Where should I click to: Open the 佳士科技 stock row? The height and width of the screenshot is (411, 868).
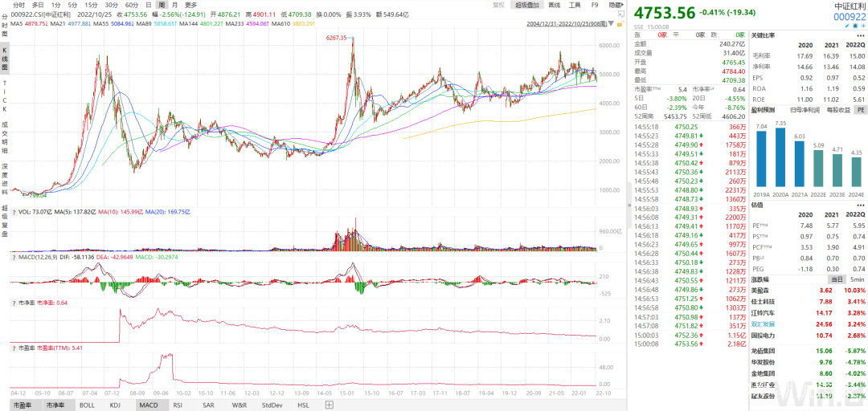coord(809,301)
